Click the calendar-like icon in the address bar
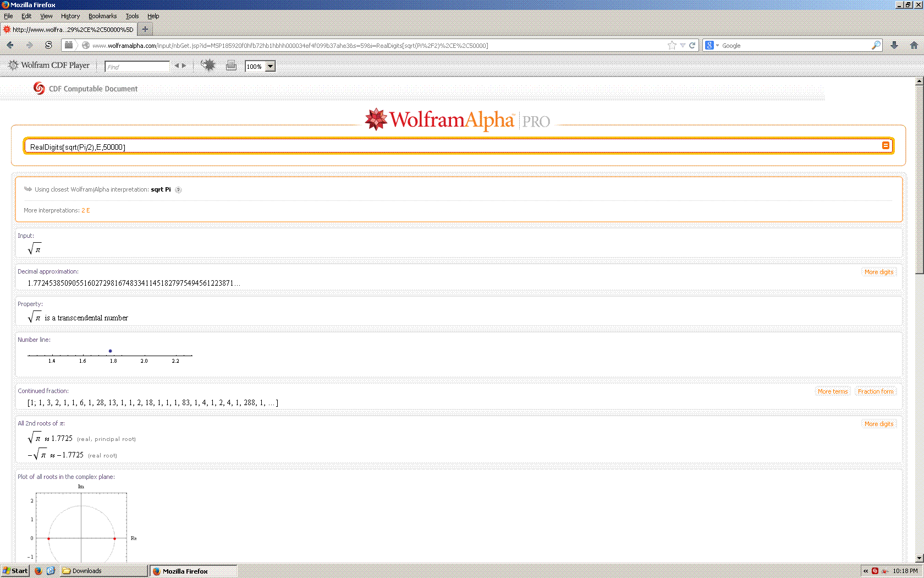This screenshot has height=578, width=924. (x=69, y=45)
